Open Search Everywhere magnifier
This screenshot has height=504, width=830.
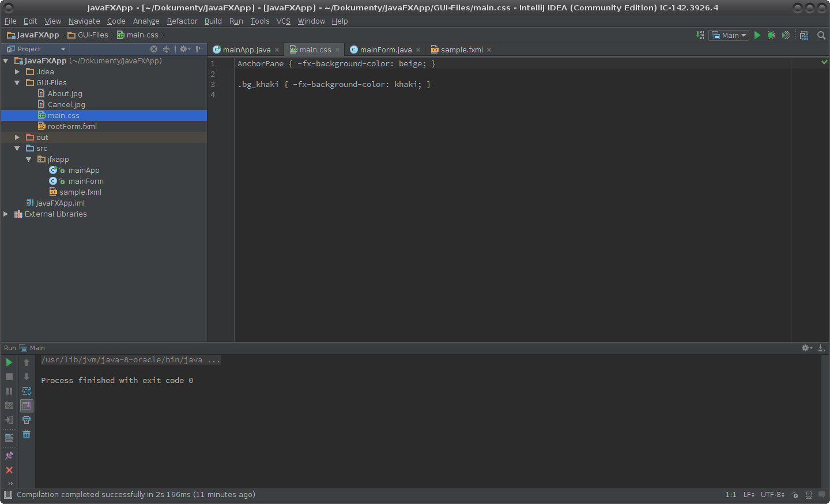coord(821,35)
